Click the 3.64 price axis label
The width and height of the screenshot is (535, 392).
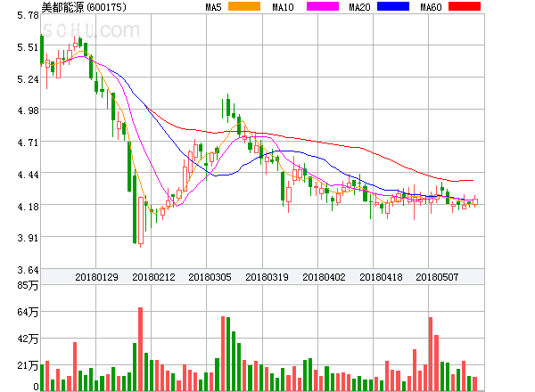coord(28,270)
